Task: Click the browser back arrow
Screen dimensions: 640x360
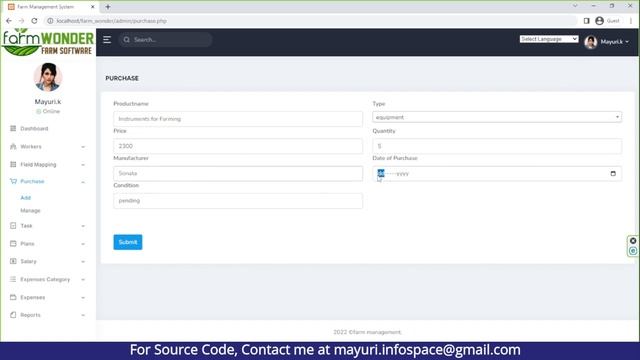Action: (x=9, y=21)
